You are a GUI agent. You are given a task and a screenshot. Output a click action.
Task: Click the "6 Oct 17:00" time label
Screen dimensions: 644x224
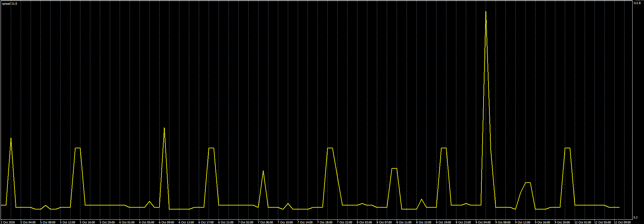click(x=206, y=222)
